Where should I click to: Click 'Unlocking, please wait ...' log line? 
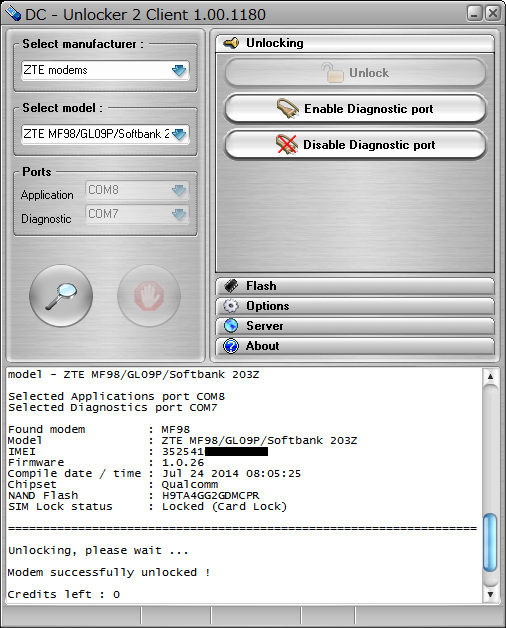(x=98, y=550)
